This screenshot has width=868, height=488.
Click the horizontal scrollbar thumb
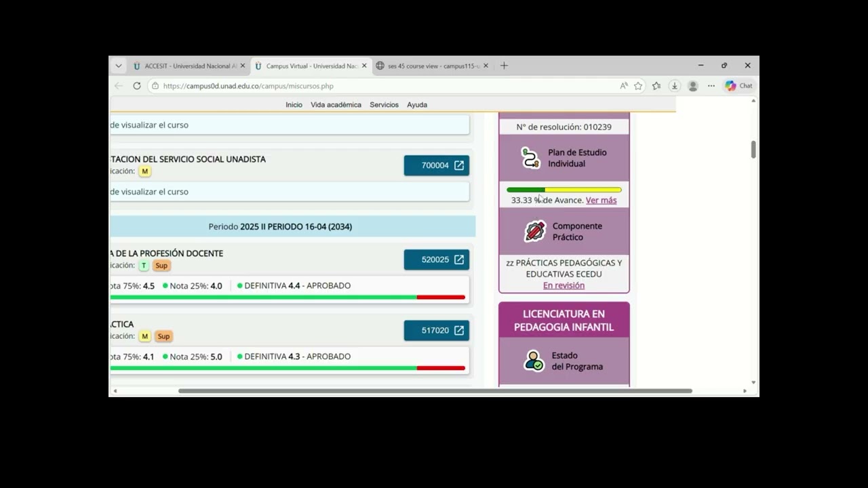(435, 391)
